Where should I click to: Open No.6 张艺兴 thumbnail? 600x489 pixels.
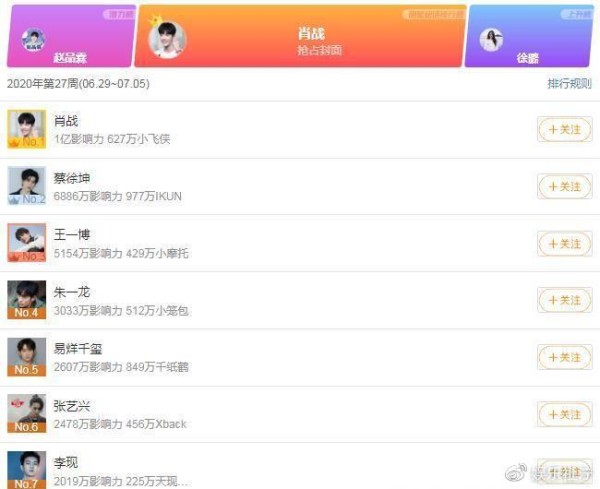[x=26, y=413]
